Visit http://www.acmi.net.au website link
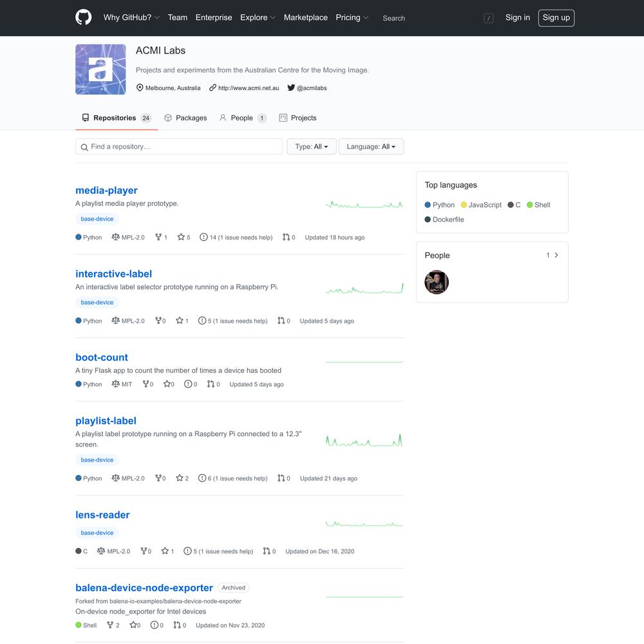This screenshot has height=644, width=644. (x=249, y=88)
